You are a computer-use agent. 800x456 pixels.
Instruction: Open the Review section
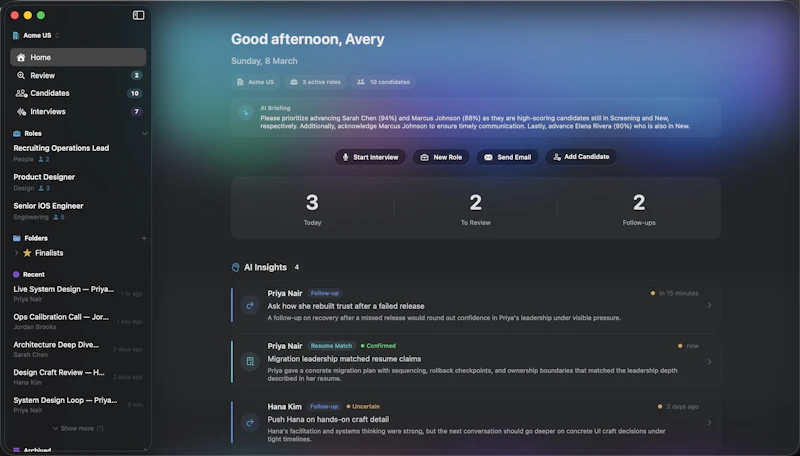click(78, 75)
